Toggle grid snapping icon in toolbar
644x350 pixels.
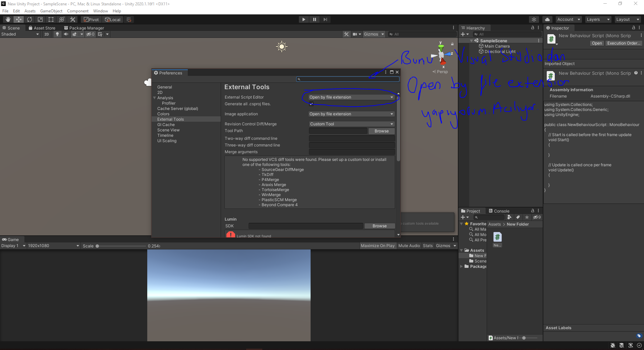129,19
